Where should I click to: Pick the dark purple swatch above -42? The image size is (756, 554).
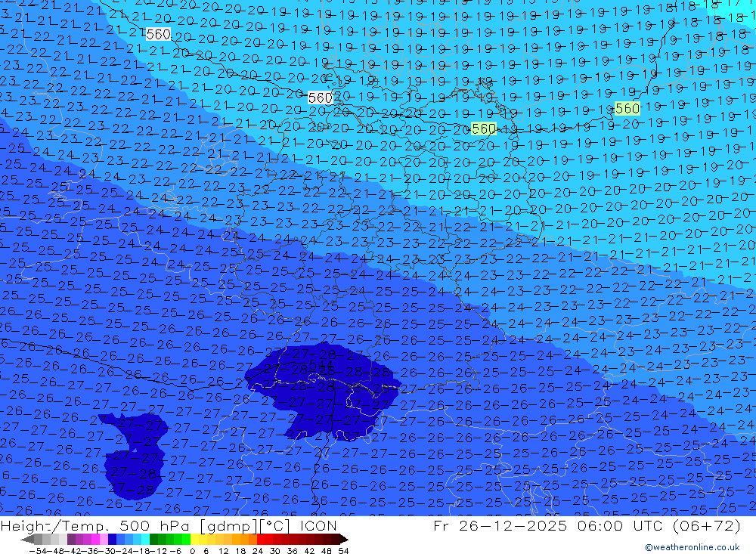pos(71,539)
